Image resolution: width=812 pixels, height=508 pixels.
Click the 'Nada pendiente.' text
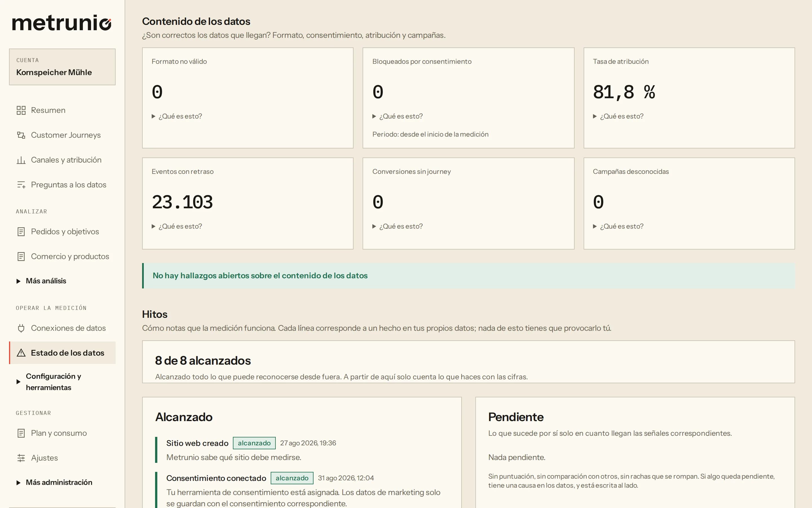click(517, 457)
